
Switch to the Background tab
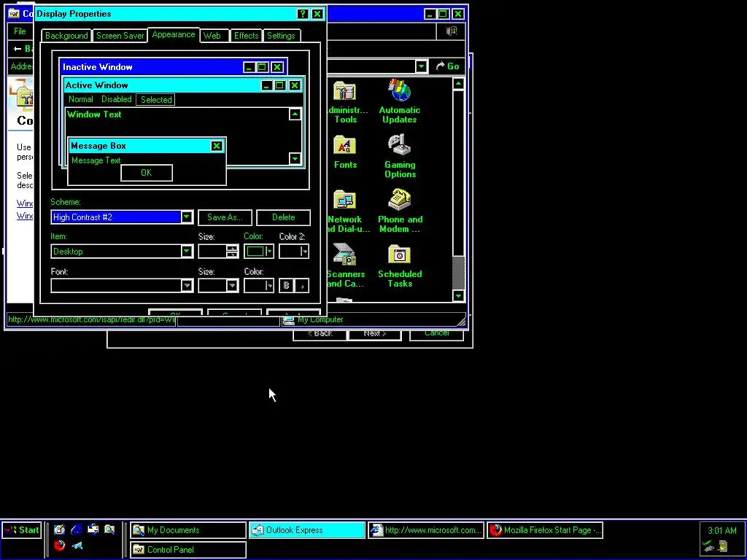pyautogui.click(x=66, y=36)
